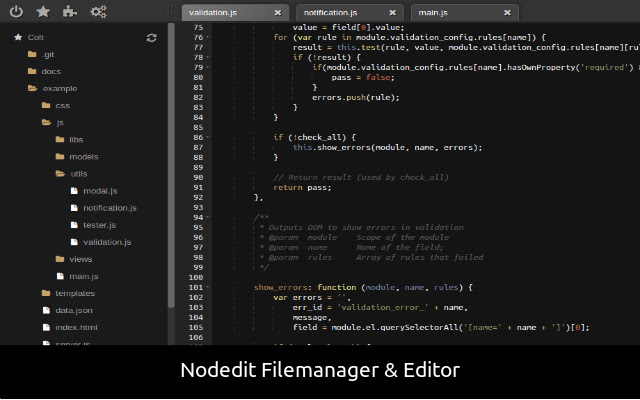Open data.json from the file tree
The height and width of the screenshot is (400, 640).
tap(74, 311)
